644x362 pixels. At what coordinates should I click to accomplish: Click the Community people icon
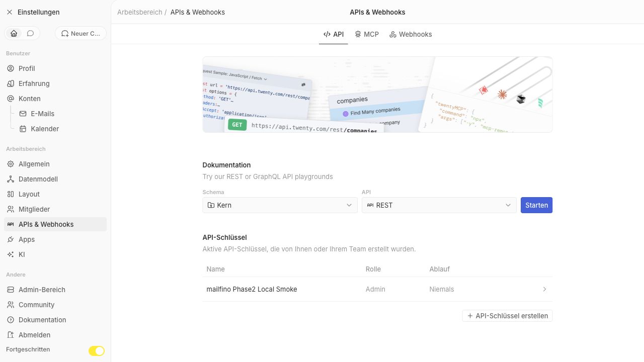11,305
